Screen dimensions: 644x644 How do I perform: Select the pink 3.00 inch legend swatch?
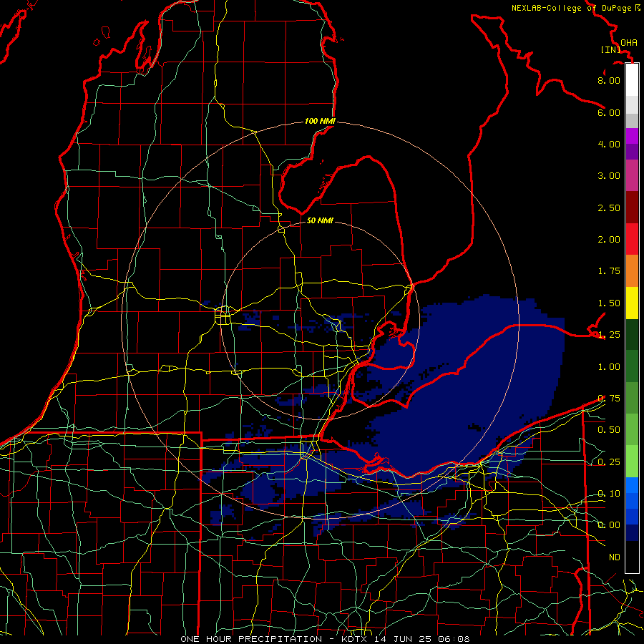pyautogui.click(x=632, y=175)
